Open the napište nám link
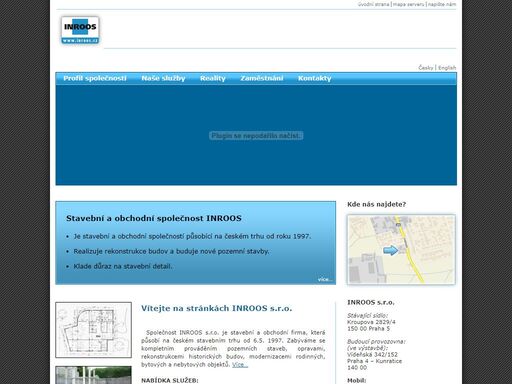 (442, 4)
